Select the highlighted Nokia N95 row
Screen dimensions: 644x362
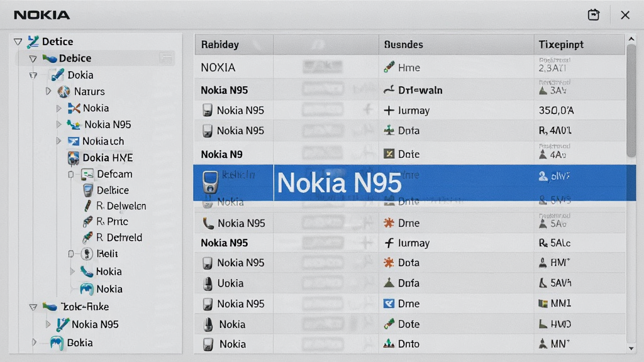414,183
